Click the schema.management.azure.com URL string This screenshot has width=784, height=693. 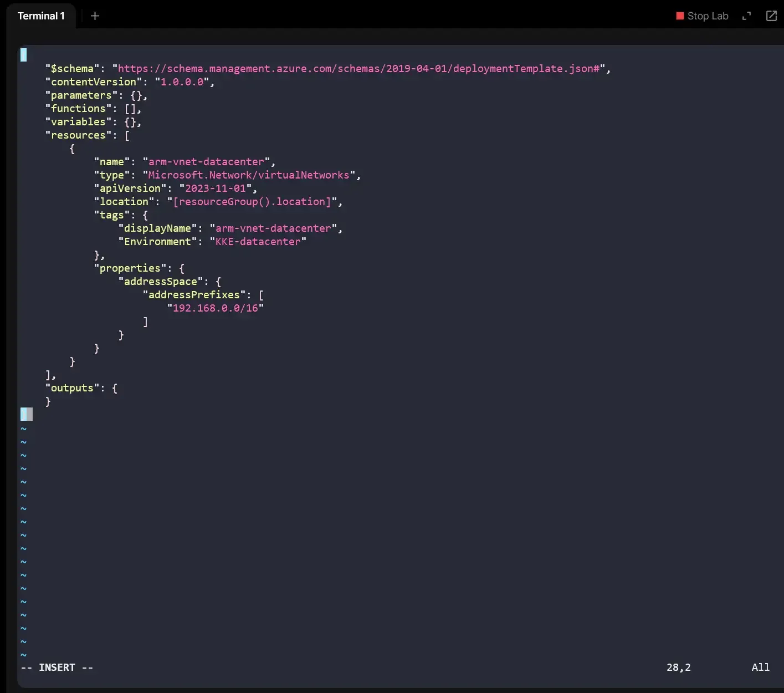(x=358, y=68)
